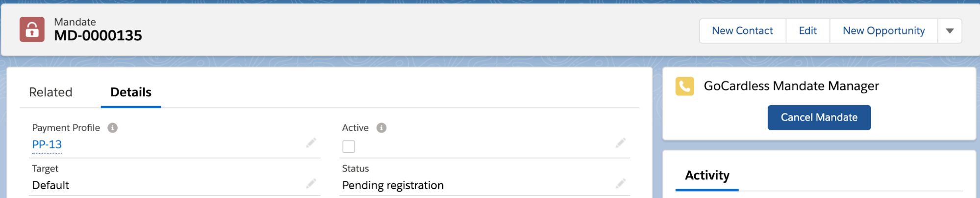Click the red Mandate lock icon

32,29
